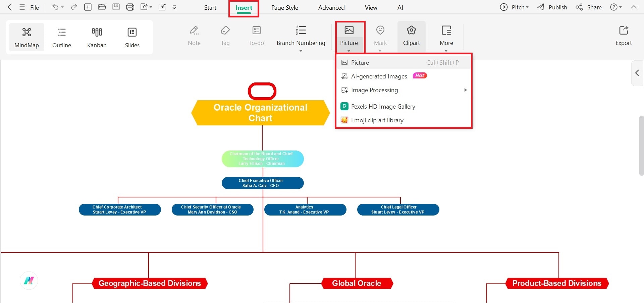Click the Print icon
The width and height of the screenshot is (644, 303).
click(x=130, y=7)
